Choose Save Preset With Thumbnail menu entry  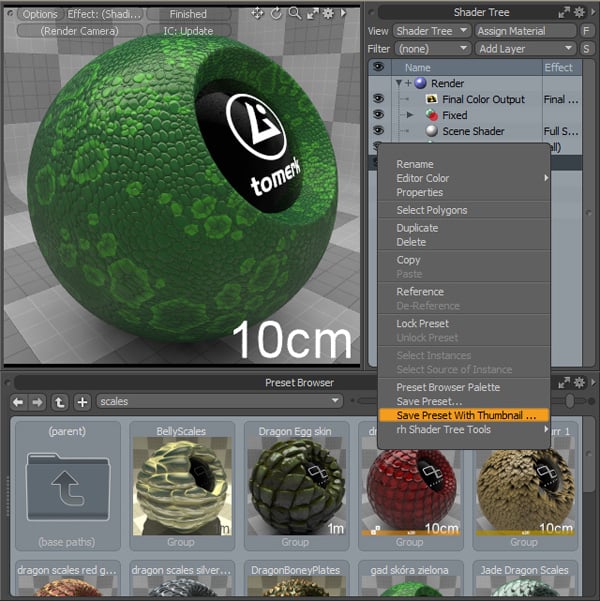(x=464, y=415)
